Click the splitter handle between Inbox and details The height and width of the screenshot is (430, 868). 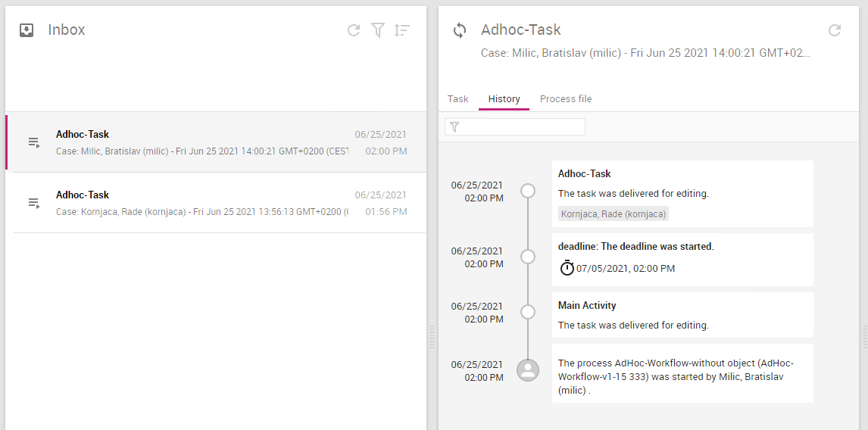[432, 337]
